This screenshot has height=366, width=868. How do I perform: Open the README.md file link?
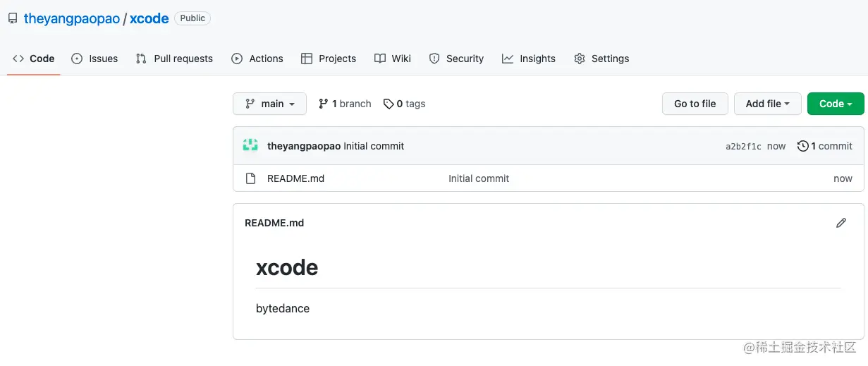295,178
